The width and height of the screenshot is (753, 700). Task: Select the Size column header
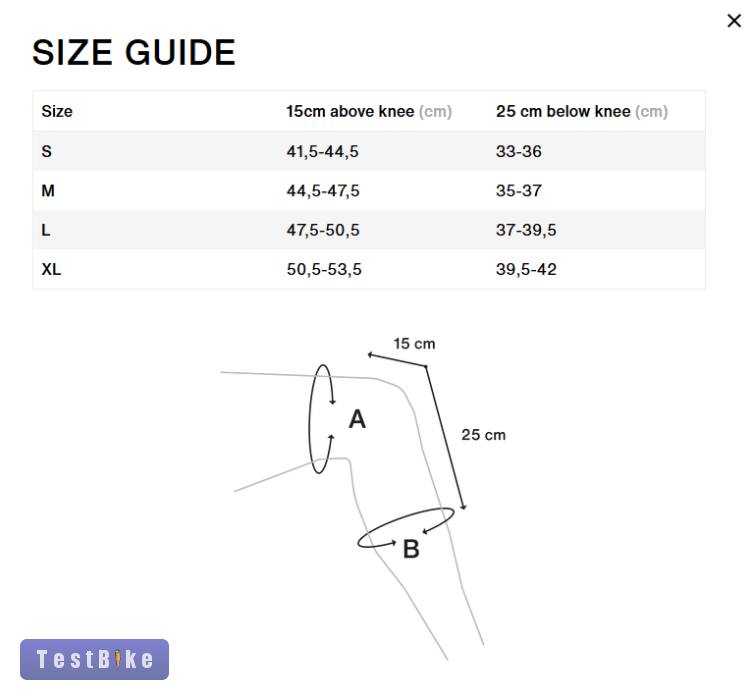tap(57, 112)
